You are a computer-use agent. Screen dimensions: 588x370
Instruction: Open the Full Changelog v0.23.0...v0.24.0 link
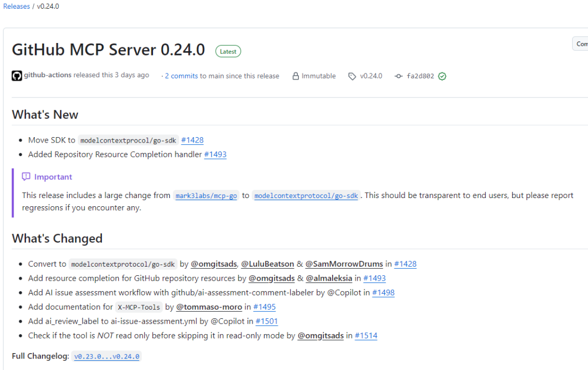click(106, 356)
